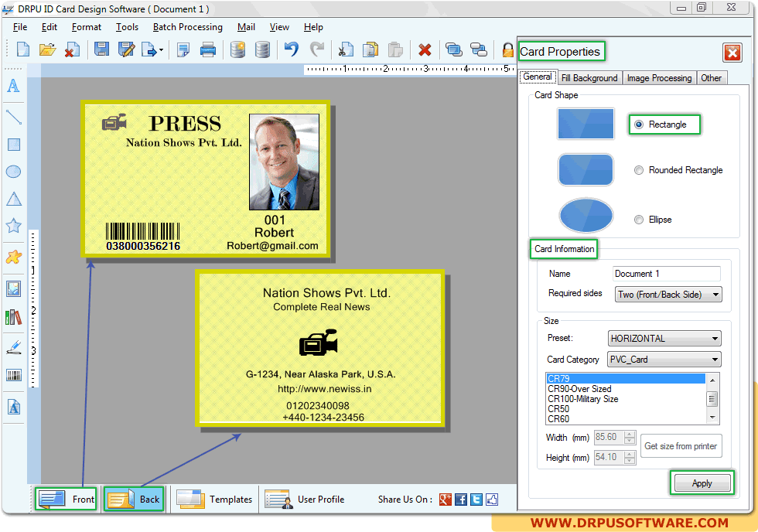
Task: Click the Print printer icon
Action: point(208,49)
